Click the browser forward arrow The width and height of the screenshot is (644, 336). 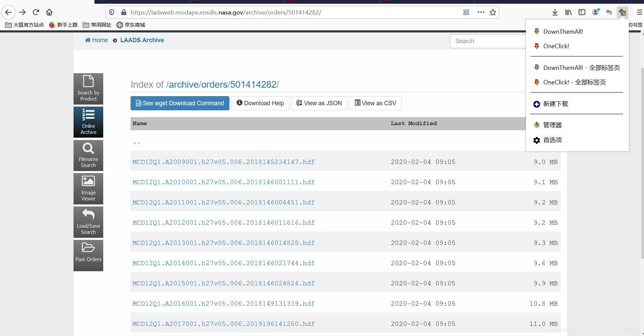pyautogui.click(x=22, y=12)
